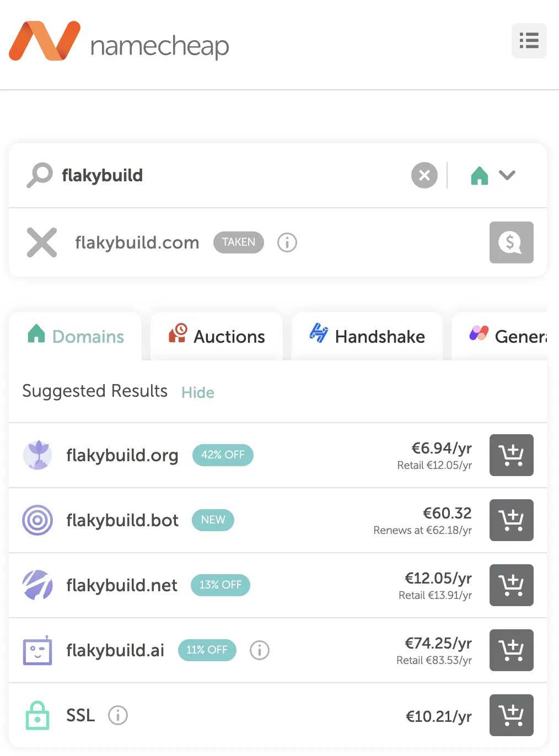Click the info icon beside SSL
The image size is (559, 756).
[x=118, y=715]
